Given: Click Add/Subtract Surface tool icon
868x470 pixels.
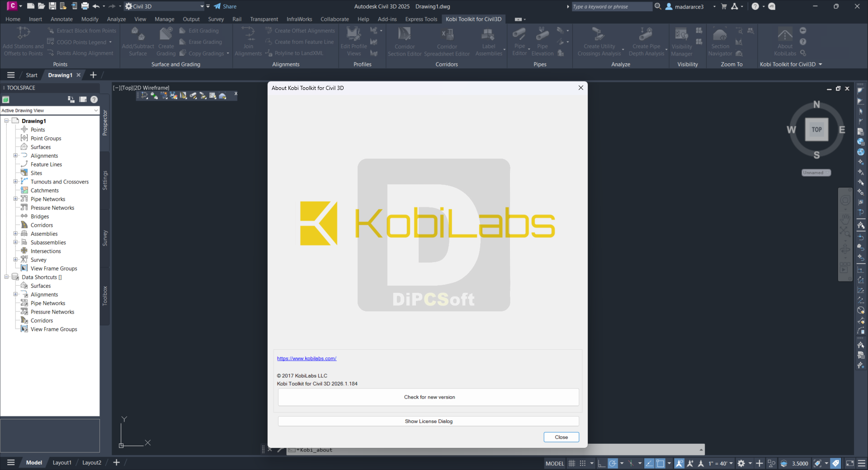Looking at the screenshot, I should (x=138, y=34).
